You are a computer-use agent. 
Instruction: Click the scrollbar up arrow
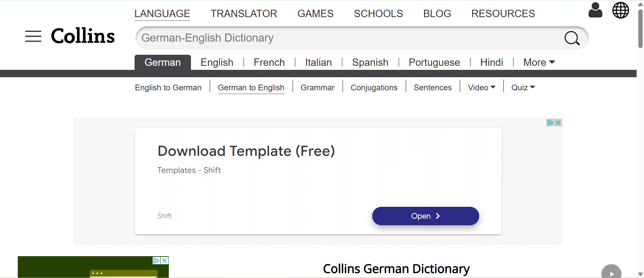[640, 4]
